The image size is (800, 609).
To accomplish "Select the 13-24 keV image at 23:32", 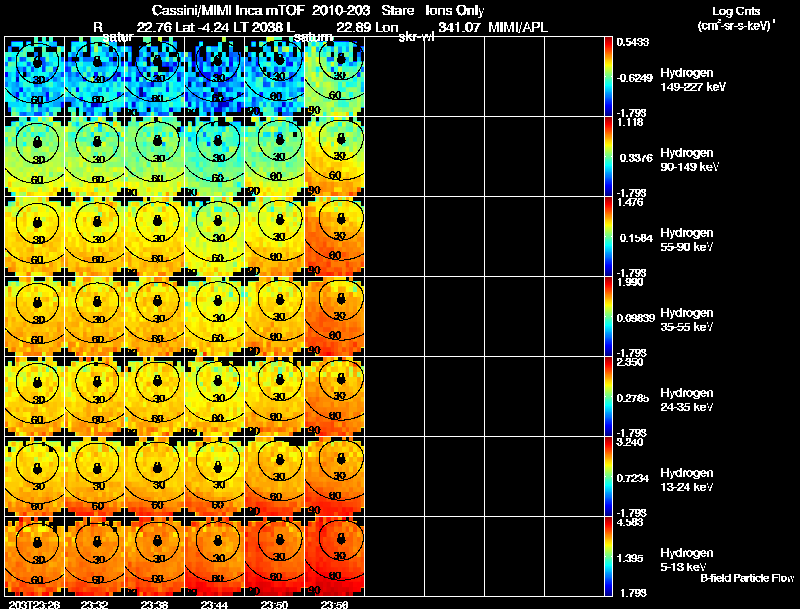I will pyautogui.click(x=95, y=476).
